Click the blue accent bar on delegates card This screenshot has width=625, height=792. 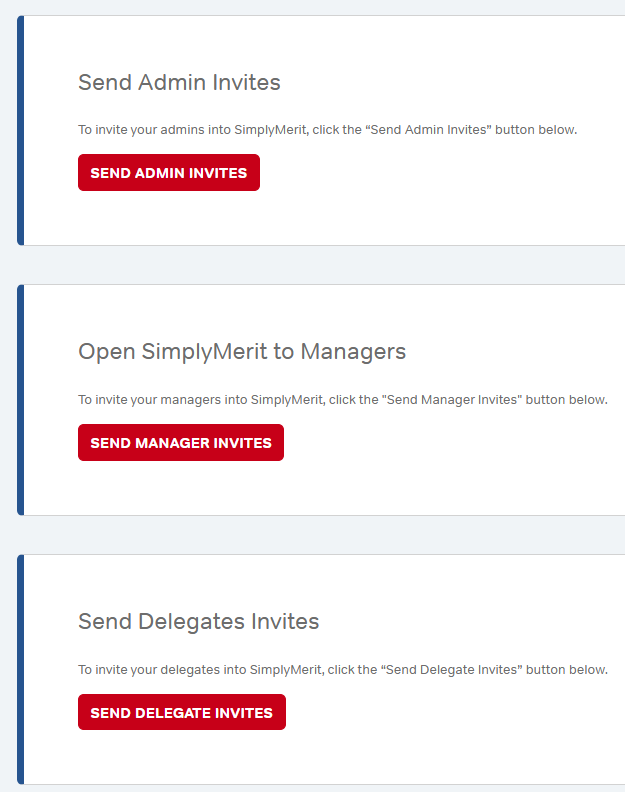[x=20, y=670]
